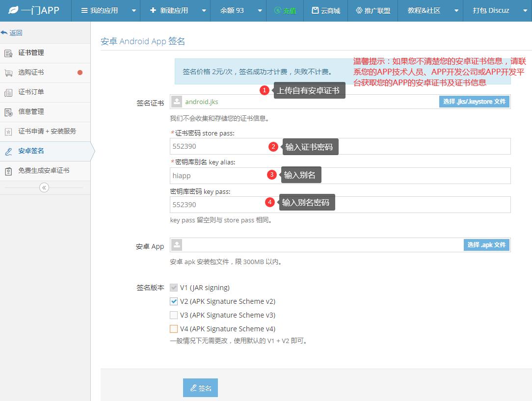This screenshot has width=532, height=401.
Task: Click the 返回 link
Action: point(16,32)
